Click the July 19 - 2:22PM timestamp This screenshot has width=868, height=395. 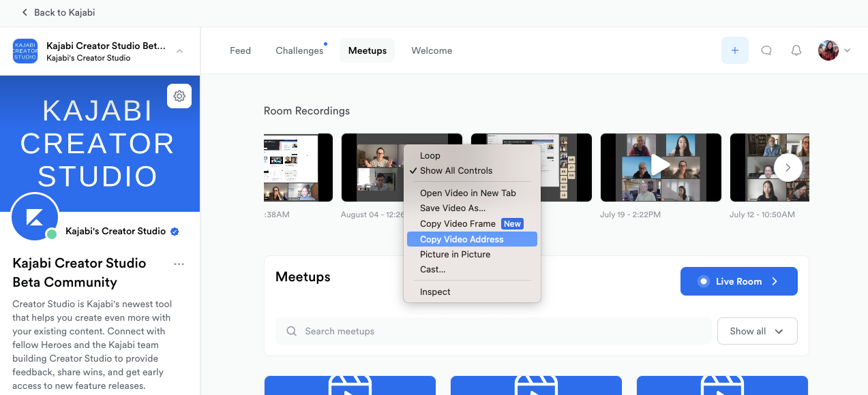(631, 215)
